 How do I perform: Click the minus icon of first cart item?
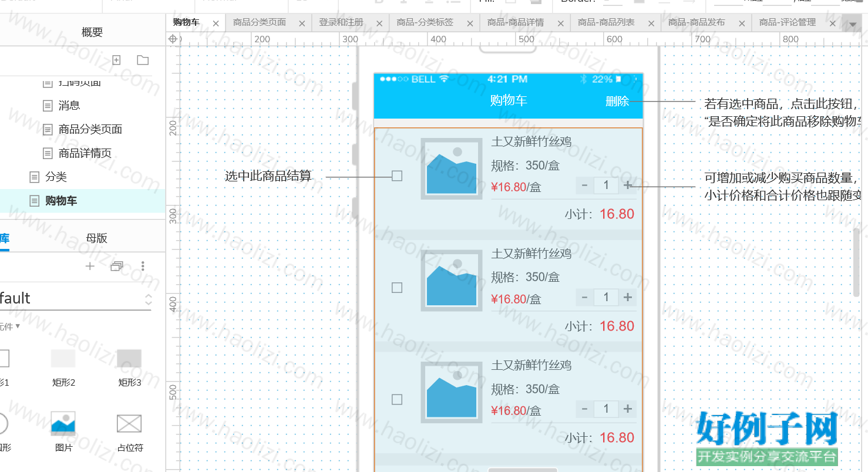click(584, 186)
